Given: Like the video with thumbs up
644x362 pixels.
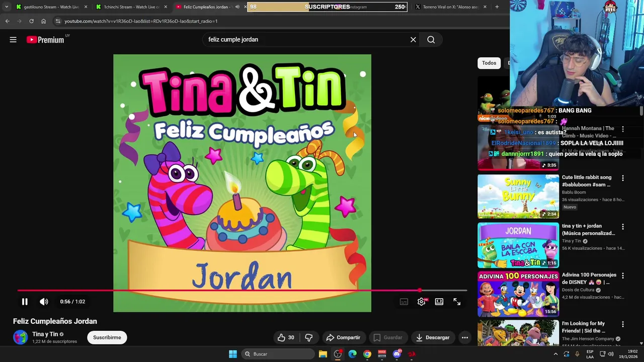Looking at the screenshot, I should (285, 337).
